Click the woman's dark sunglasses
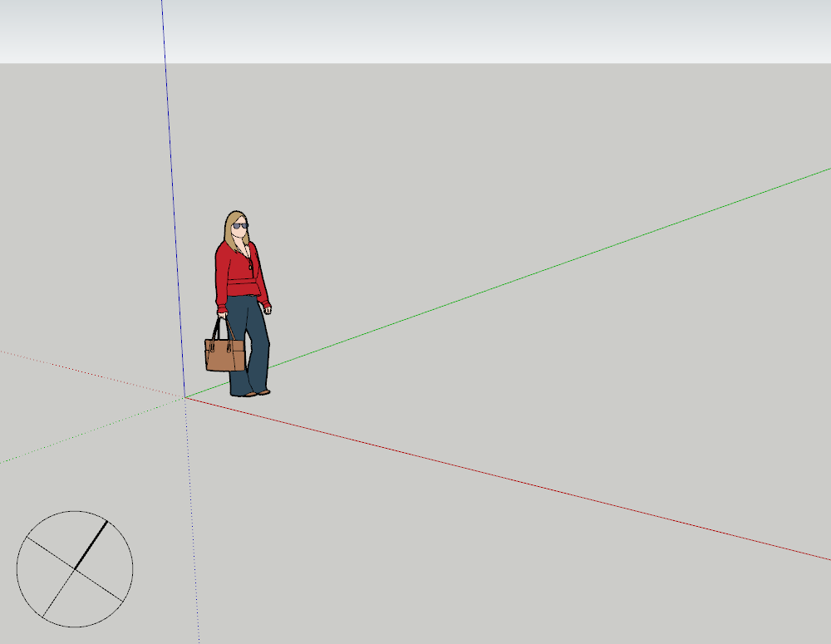The image size is (831, 644). [x=240, y=226]
